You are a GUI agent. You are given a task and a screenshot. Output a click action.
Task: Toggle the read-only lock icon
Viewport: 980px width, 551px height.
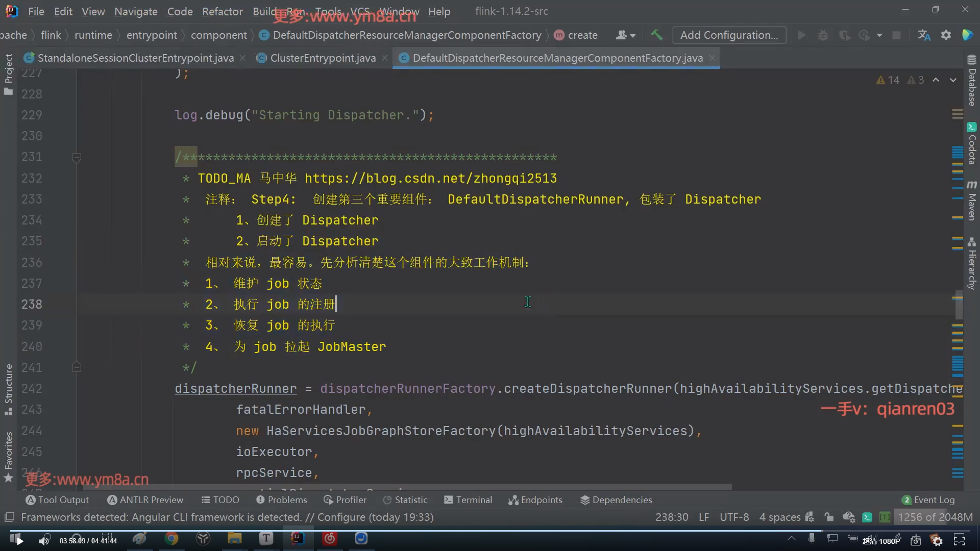coord(829,517)
